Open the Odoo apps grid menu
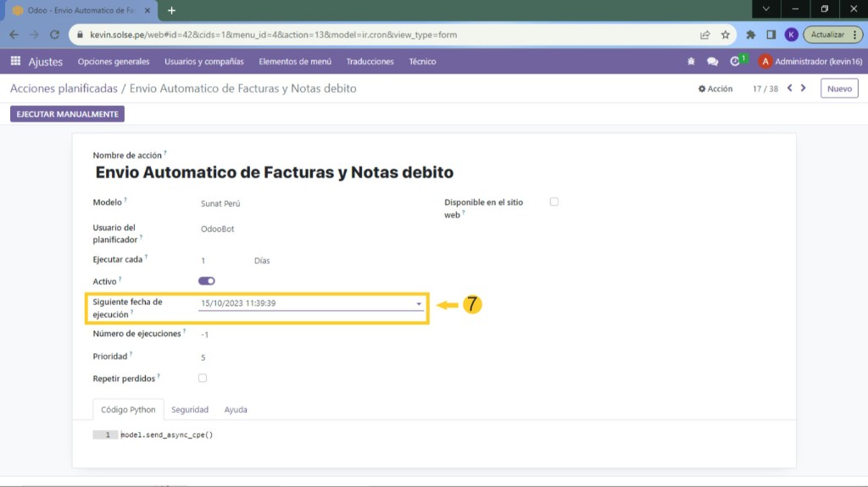Image resolution: width=868 pixels, height=487 pixels. coord(15,61)
